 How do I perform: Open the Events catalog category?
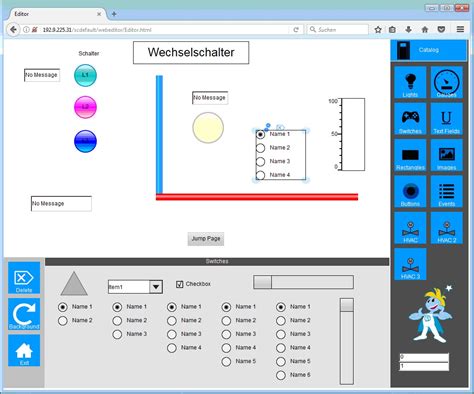click(x=446, y=191)
